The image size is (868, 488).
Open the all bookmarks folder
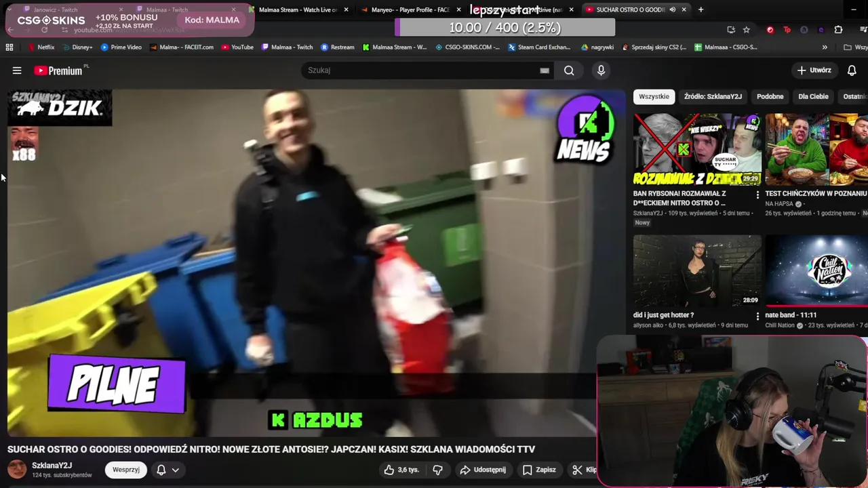(x=856, y=47)
